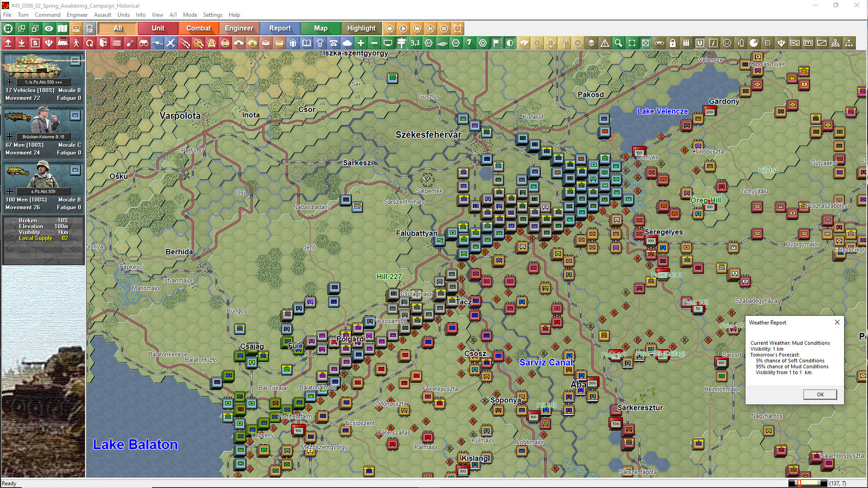This screenshot has height=488, width=868.
Task: Select the rail movement train icon
Action: [x=62, y=43]
